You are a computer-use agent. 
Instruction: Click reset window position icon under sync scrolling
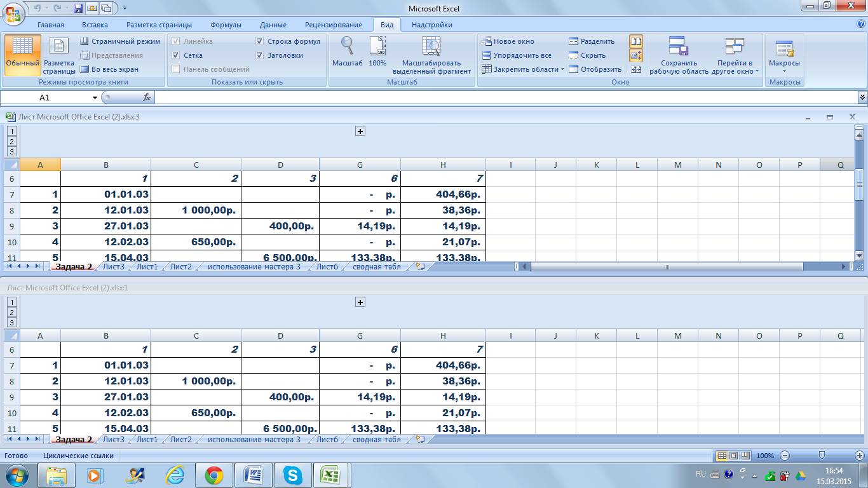tap(635, 69)
